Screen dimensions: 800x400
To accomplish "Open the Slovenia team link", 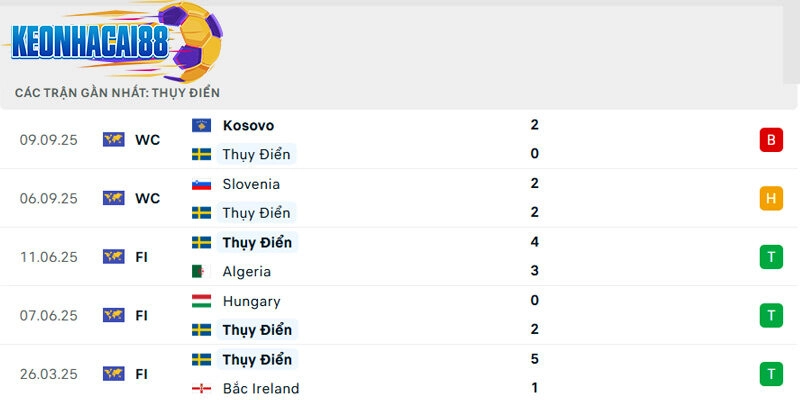I will click(251, 184).
